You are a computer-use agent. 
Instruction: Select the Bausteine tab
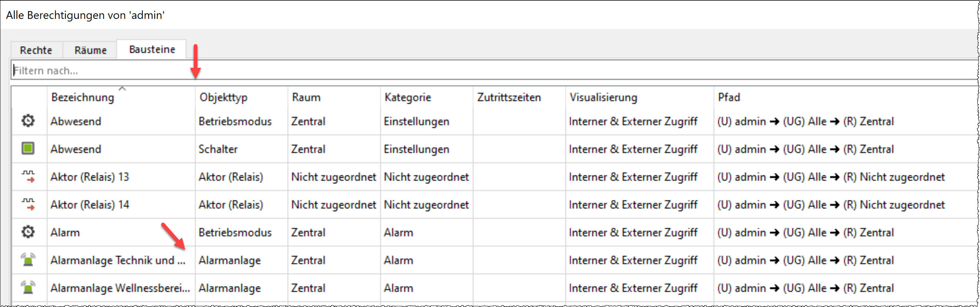pyautogui.click(x=152, y=50)
